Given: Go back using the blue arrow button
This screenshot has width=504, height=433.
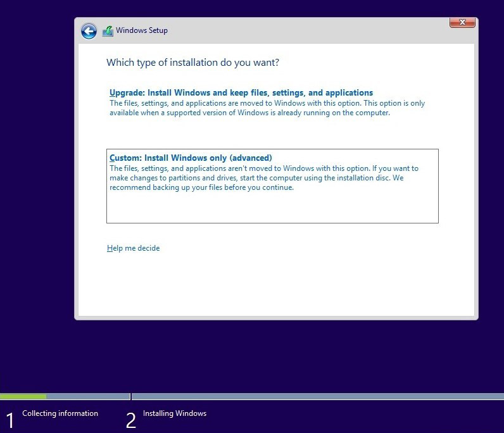Looking at the screenshot, I should pyautogui.click(x=89, y=31).
